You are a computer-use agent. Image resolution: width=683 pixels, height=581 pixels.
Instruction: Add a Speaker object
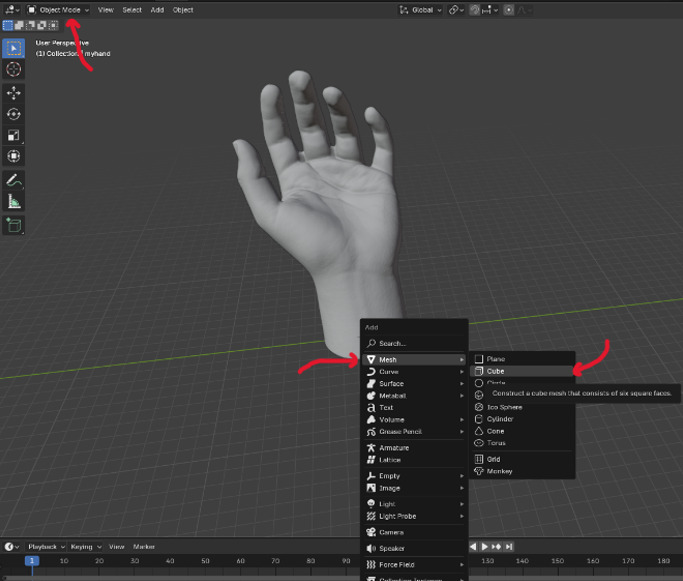[414, 548]
